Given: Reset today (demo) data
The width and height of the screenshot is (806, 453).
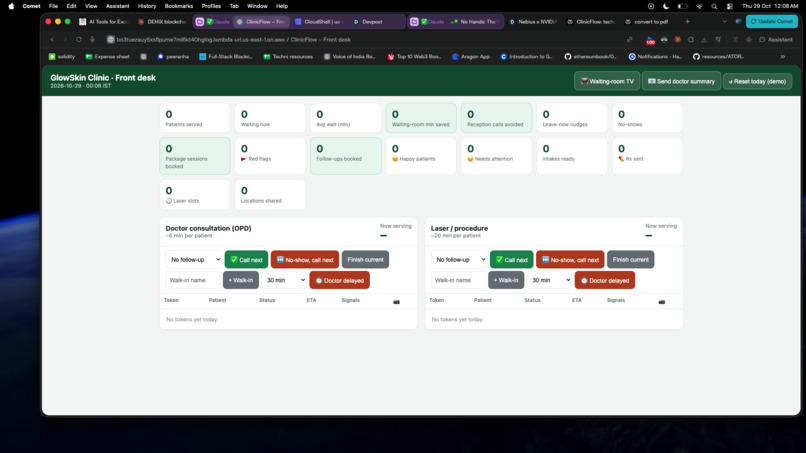Looking at the screenshot, I should pyautogui.click(x=757, y=81).
